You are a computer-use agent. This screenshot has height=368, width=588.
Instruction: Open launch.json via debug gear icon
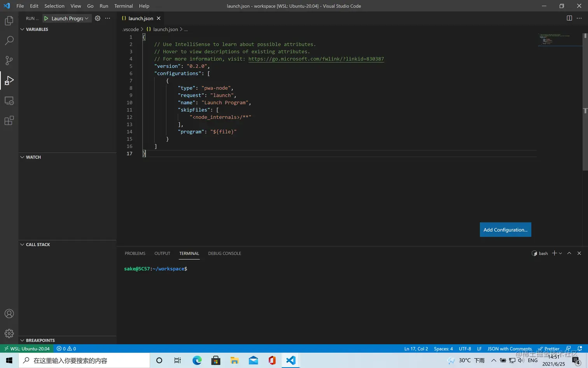[x=98, y=18]
